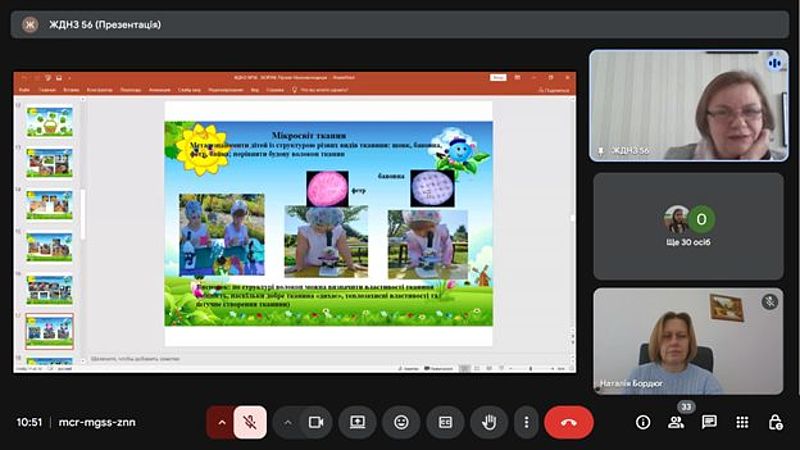Open more options three-dot menu
This screenshot has height=450, width=800.
[x=526, y=422]
